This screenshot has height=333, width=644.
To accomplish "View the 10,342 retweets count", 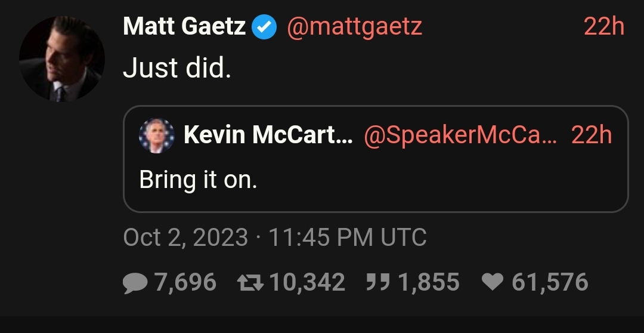I will 308,282.
